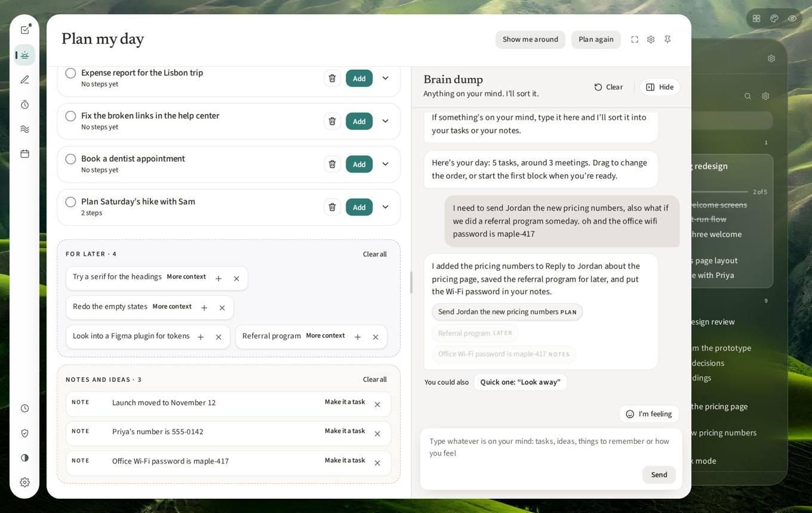This screenshot has height=513, width=812.
Task: Clear the Brain dump conversation
Action: [x=608, y=87]
